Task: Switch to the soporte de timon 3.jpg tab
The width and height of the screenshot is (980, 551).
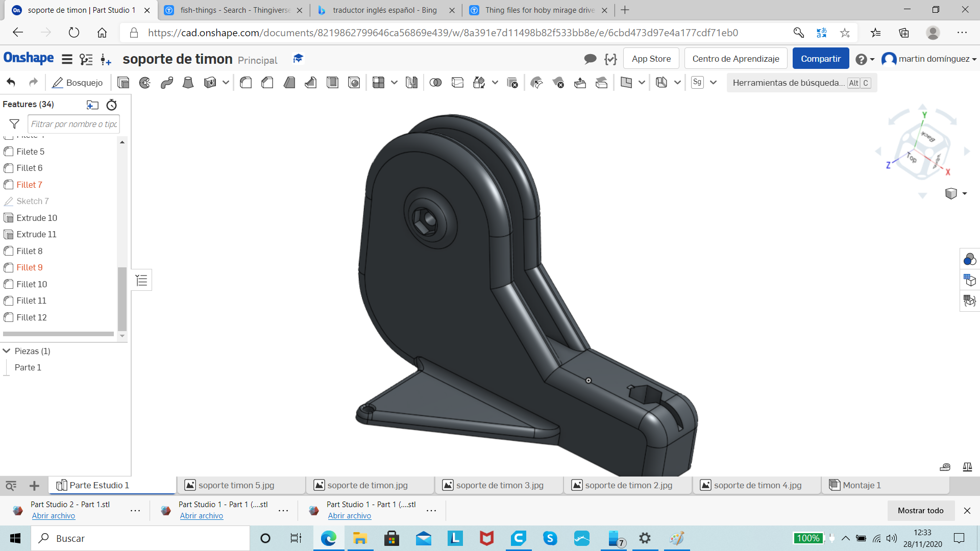Action: coord(499,485)
